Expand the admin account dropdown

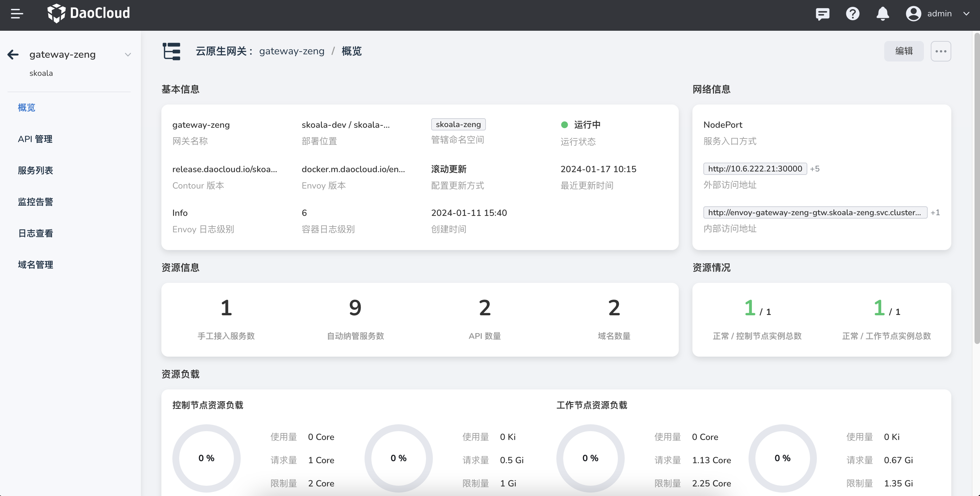tap(967, 14)
